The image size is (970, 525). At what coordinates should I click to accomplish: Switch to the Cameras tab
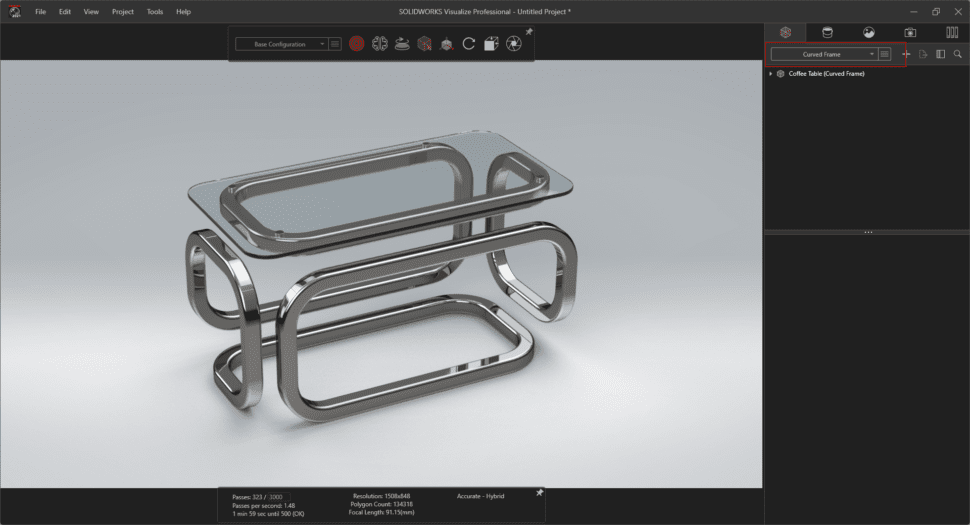click(910, 32)
